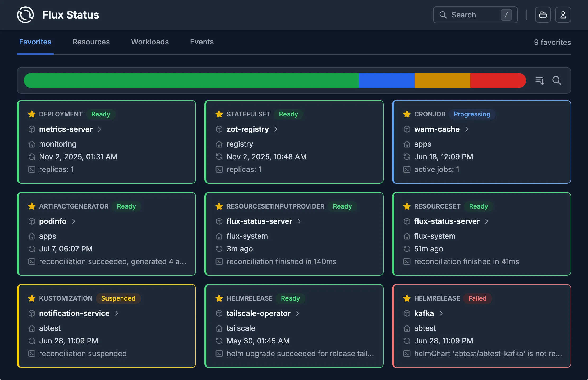Image resolution: width=588 pixels, height=380 pixels.
Task: Unfavorite the notification-service star
Action: coord(32,298)
